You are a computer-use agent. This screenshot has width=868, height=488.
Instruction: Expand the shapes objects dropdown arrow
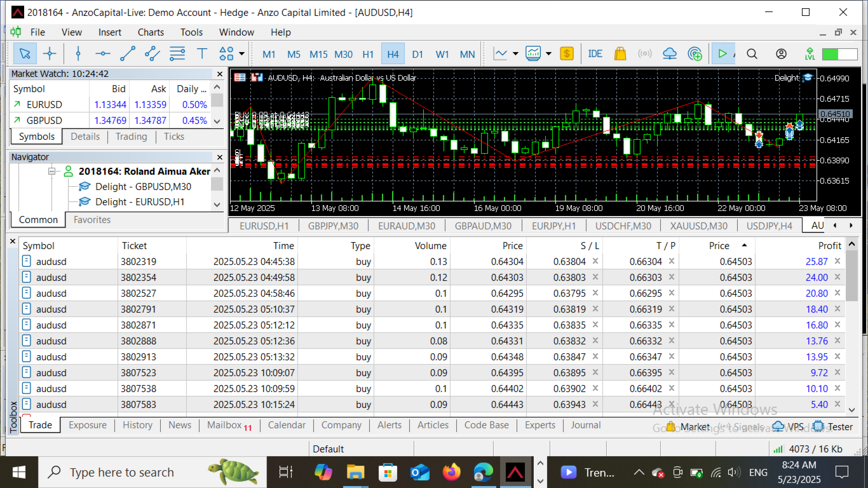pyautogui.click(x=242, y=54)
